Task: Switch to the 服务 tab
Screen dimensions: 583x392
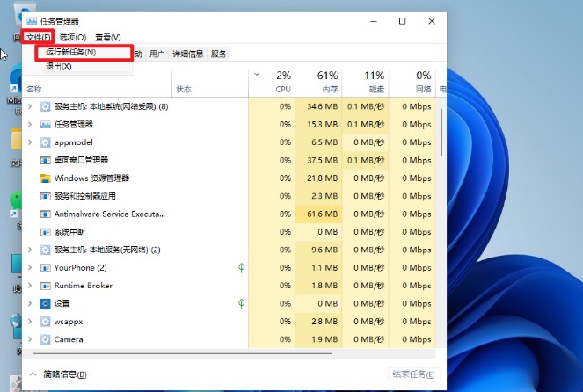Action: (219, 54)
